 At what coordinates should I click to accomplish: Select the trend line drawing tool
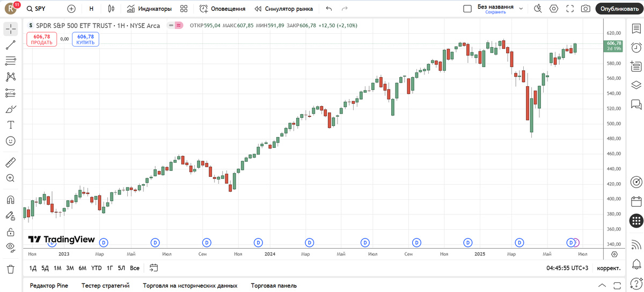10,45
